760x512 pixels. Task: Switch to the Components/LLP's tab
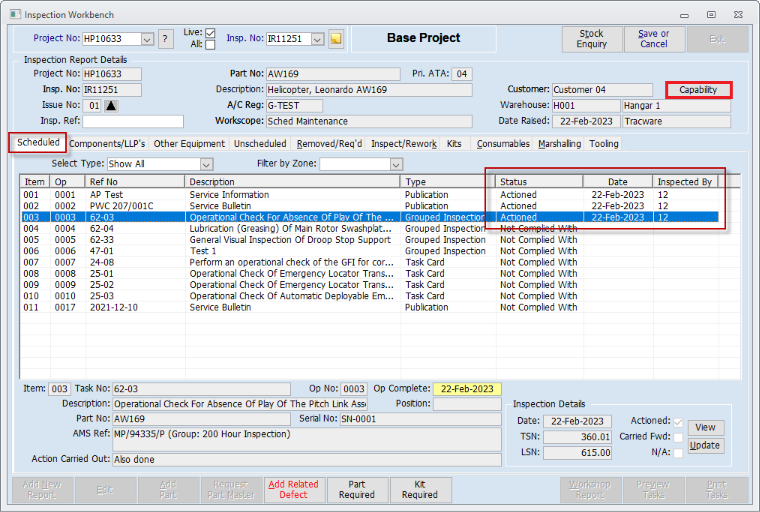click(x=107, y=144)
